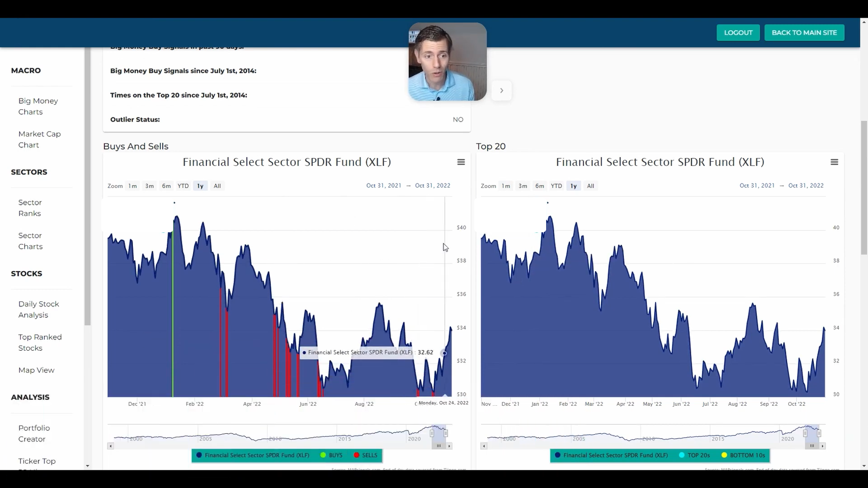
Task: Toggle BUYS series in legend
Action: 331,455
